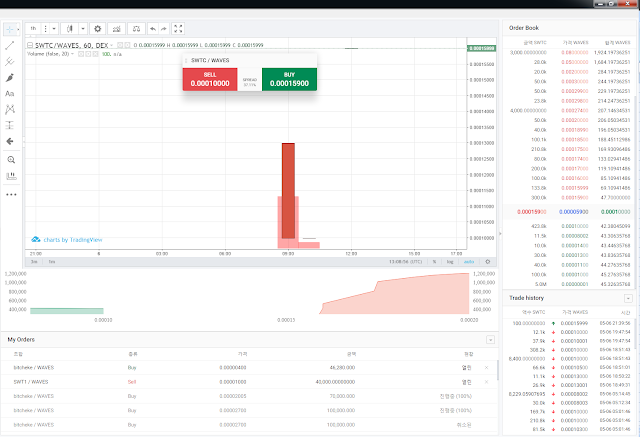Viewport: 640px width, 437px height.
Task: Cancel the SWT1 / WAVES sell order
Action: coord(486,382)
